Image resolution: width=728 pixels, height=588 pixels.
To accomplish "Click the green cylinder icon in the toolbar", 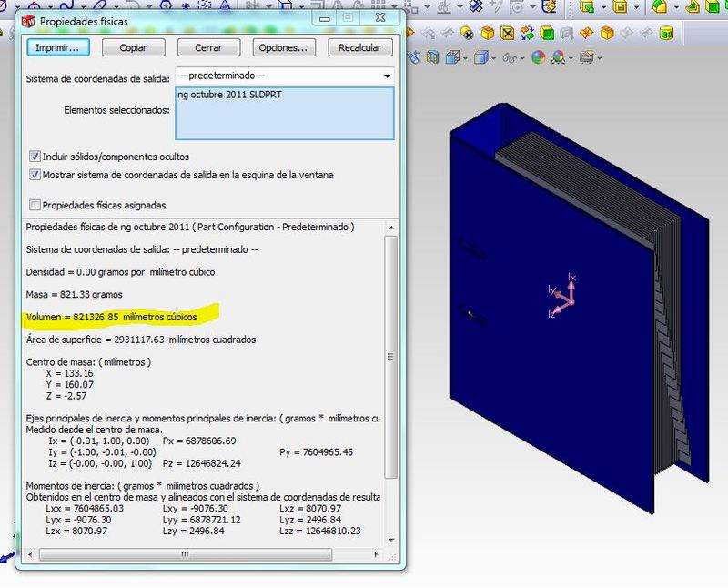I will tap(666, 34).
